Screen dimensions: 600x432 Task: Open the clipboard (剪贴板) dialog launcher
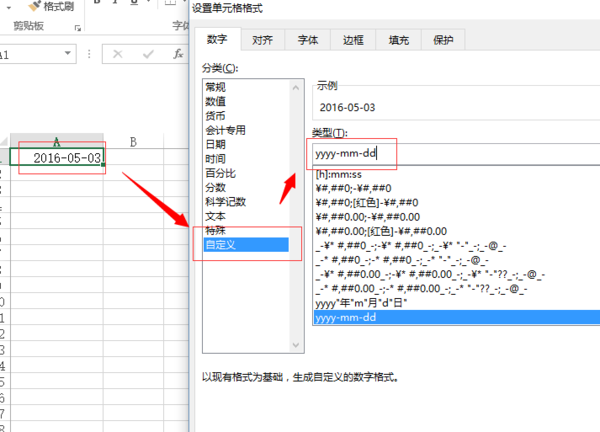(80, 27)
